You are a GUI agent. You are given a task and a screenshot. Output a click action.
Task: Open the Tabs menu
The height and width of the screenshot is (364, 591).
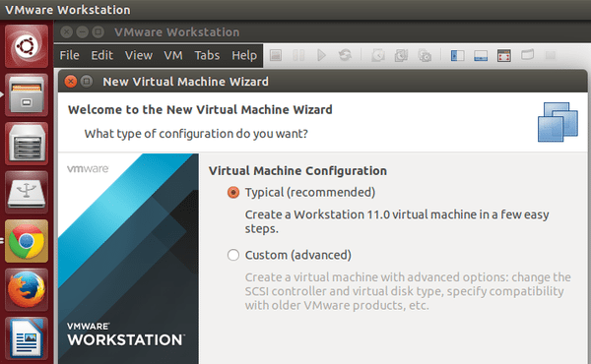coord(207,55)
